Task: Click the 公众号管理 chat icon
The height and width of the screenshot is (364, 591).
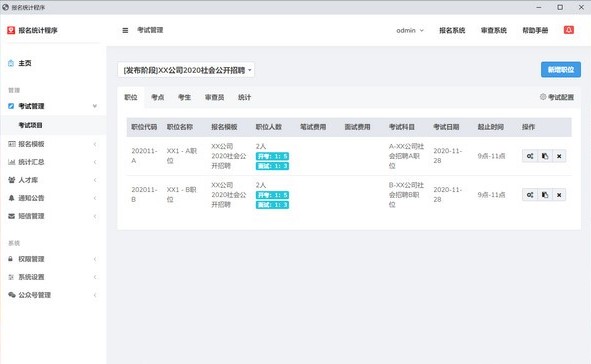Action: (12, 295)
